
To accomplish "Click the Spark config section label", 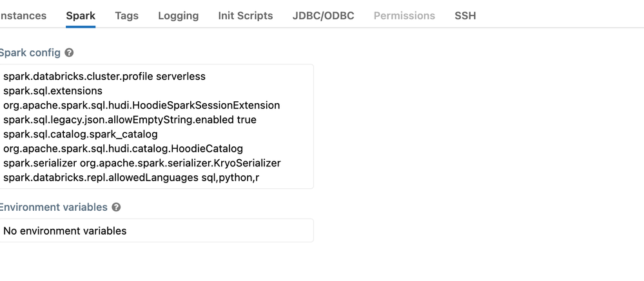I will point(30,53).
